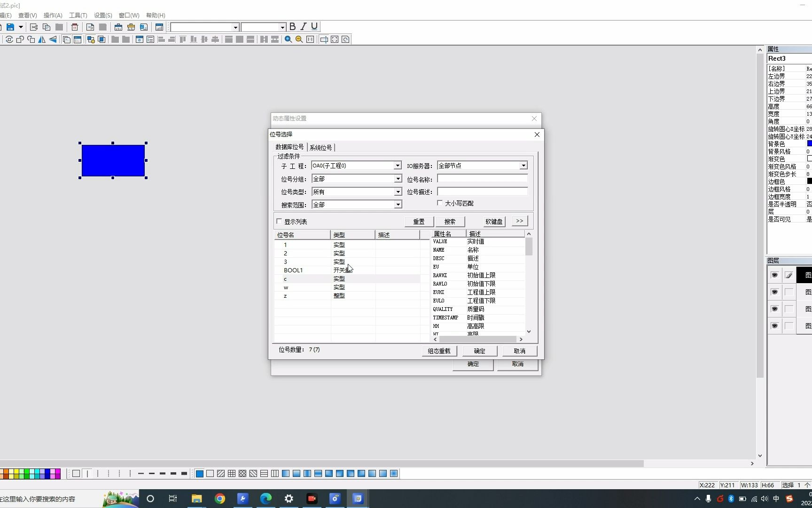This screenshot has height=508, width=812.
Task: Open the 位号类型 dropdown
Action: [398, 192]
